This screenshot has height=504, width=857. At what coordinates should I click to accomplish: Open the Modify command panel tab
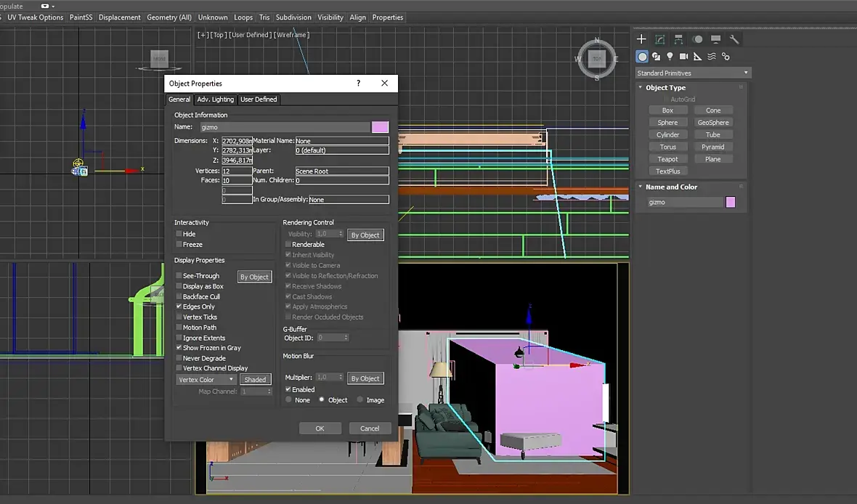(x=659, y=39)
